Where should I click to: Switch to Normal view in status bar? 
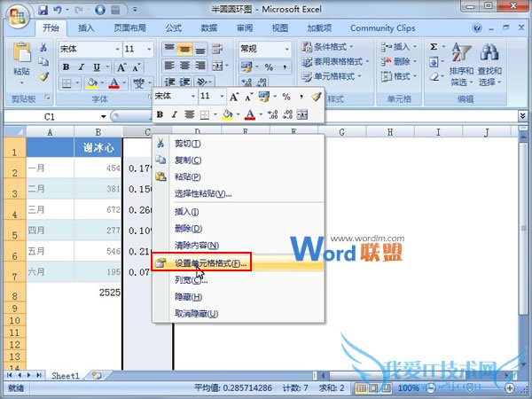tap(361, 387)
